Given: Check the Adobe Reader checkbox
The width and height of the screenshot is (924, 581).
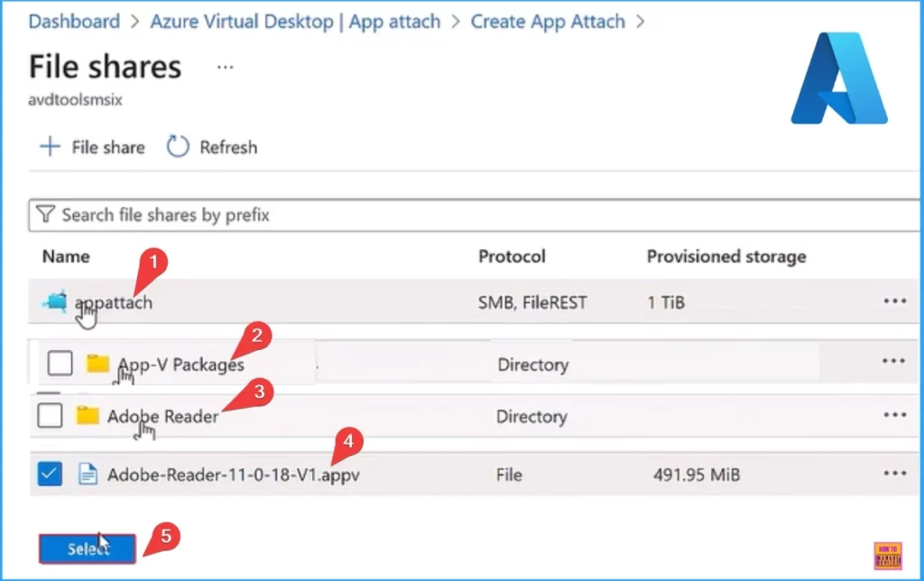Looking at the screenshot, I should [x=50, y=415].
